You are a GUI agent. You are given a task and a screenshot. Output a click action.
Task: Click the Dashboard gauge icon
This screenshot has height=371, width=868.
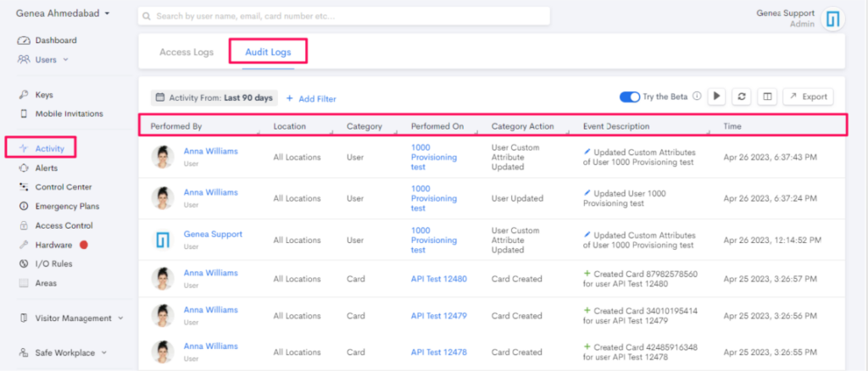pyautogui.click(x=23, y=41)
